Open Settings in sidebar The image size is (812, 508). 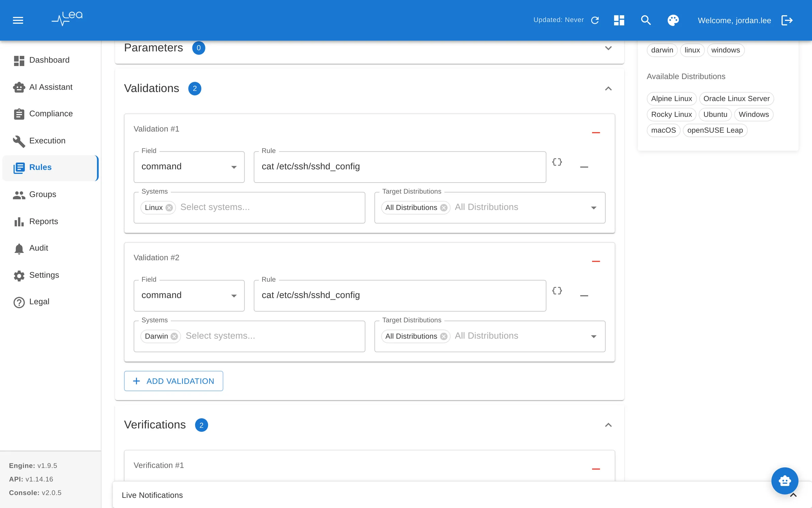[50, 275]
